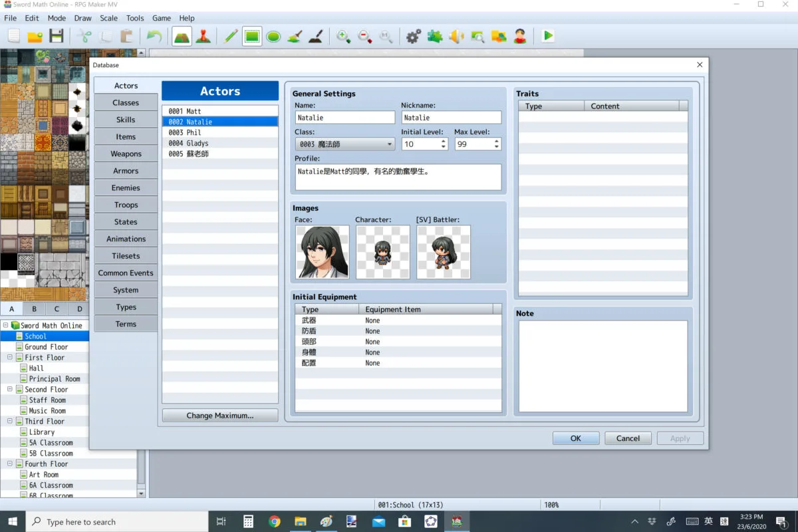This screenshot has height=532, width=798.
Task: Switch to the Weapons database tab
Action: (x=126, y=154)
